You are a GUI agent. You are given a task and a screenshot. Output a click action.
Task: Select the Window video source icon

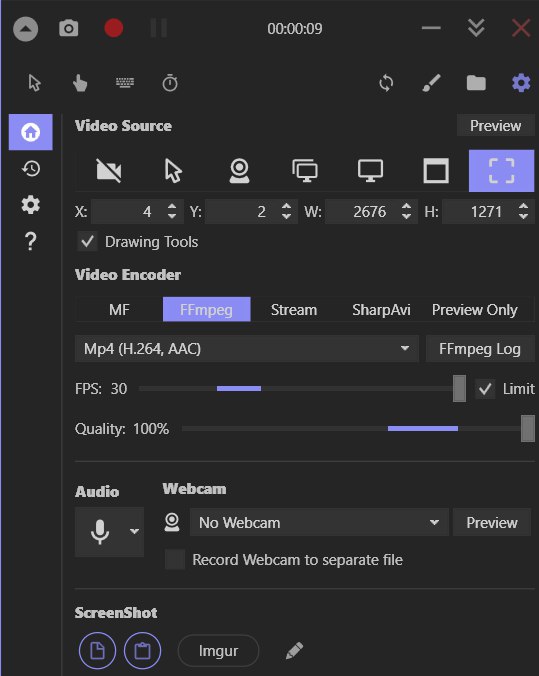click(x=436, y=171)
